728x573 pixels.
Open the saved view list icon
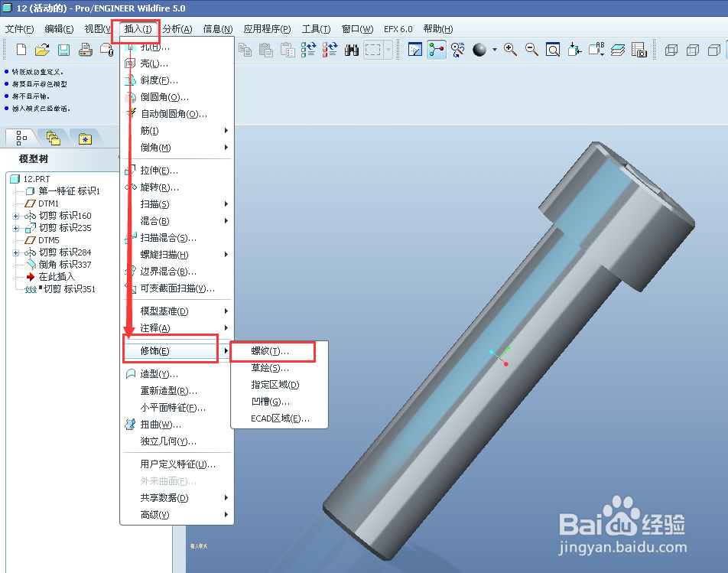[x=596, y=49]
